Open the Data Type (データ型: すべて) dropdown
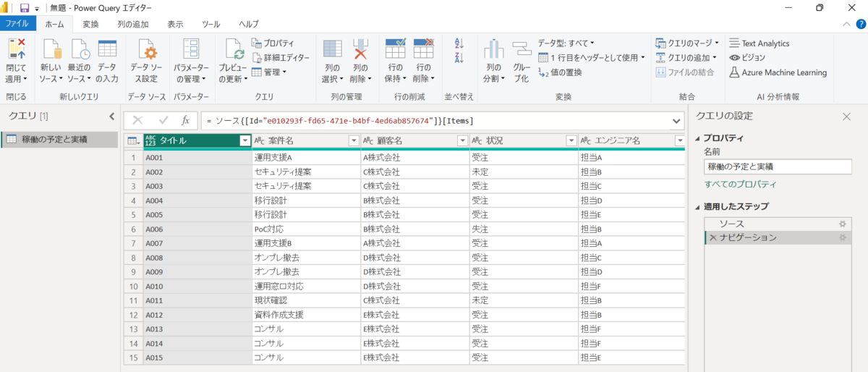The image size is (868, 372). [566, 43]
